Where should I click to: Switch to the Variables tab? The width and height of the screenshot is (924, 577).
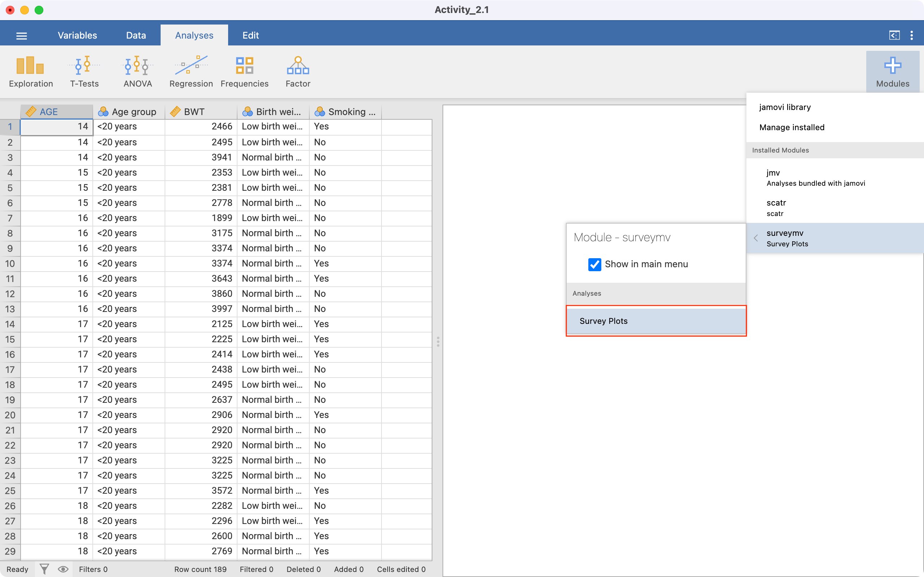coord(77,35)
